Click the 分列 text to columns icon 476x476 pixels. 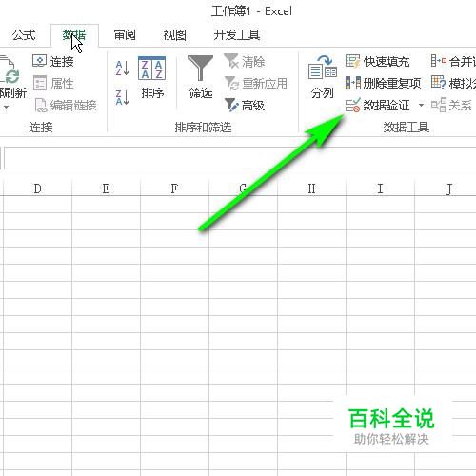pos(322,68)
